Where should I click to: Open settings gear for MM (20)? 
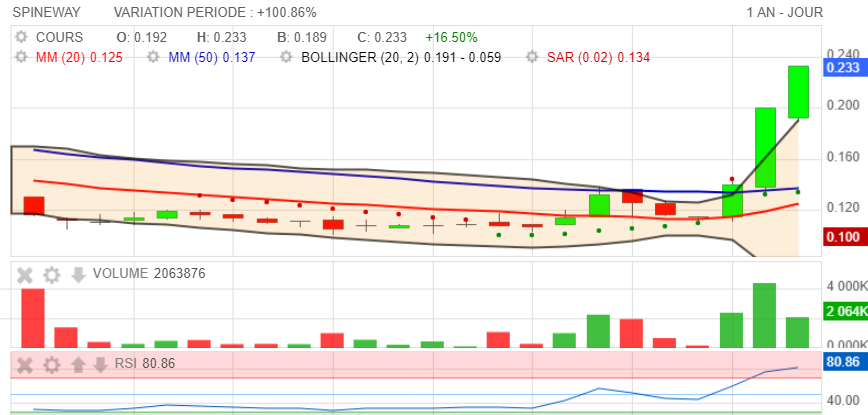coord(21,57)
